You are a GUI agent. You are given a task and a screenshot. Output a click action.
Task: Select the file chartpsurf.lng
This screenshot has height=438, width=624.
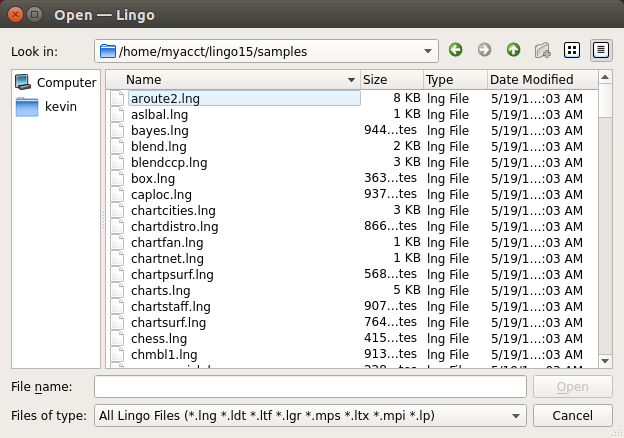172,274
